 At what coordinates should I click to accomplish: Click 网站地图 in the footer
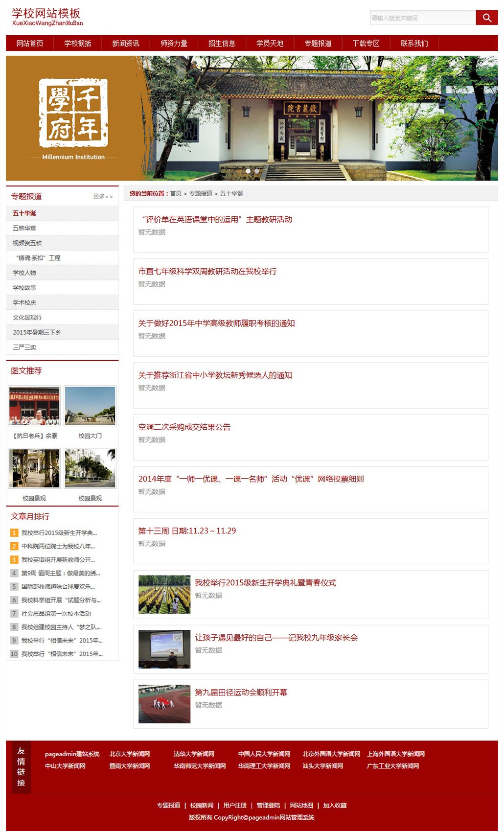(301, 805)
